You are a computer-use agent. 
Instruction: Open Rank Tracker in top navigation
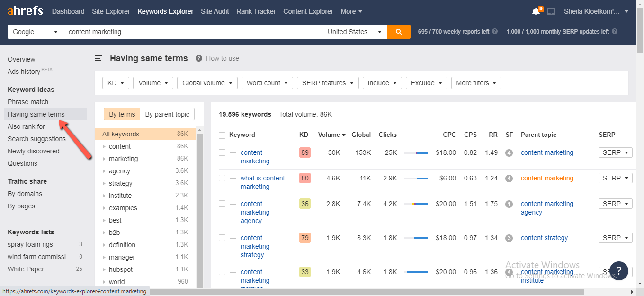(256, 11)
